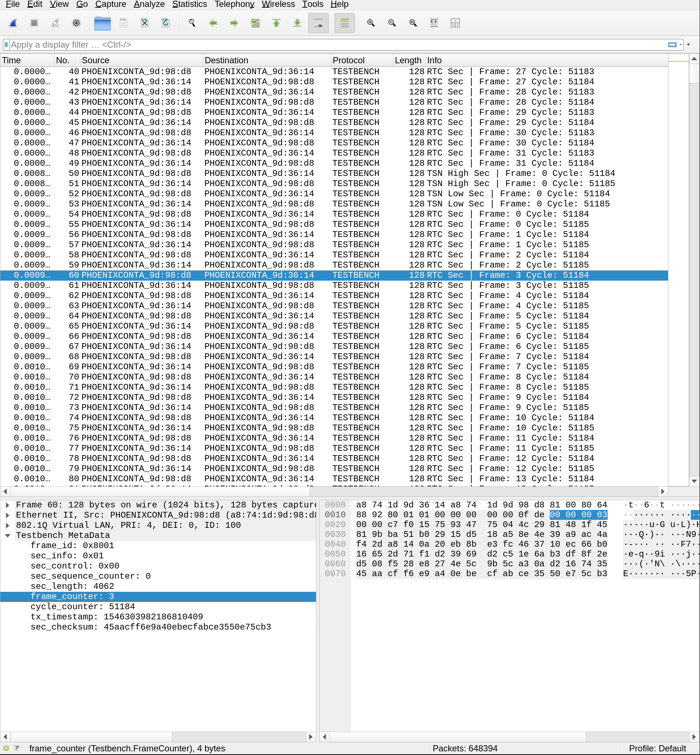Stop the running packet capture
The width and height of the screenshot is (700, 755).
pos(34,23)
